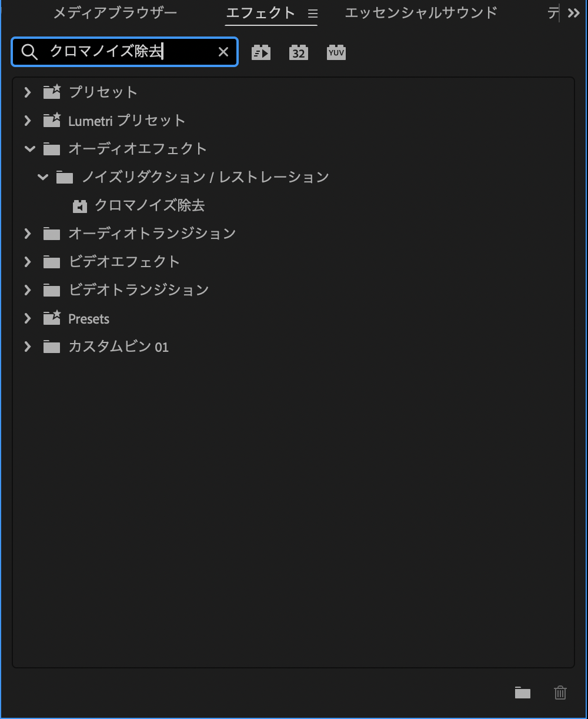Switch to the メディアブラウザー tab
The image size is (588, 719).
pyautogui.click(x=115, y=13)
